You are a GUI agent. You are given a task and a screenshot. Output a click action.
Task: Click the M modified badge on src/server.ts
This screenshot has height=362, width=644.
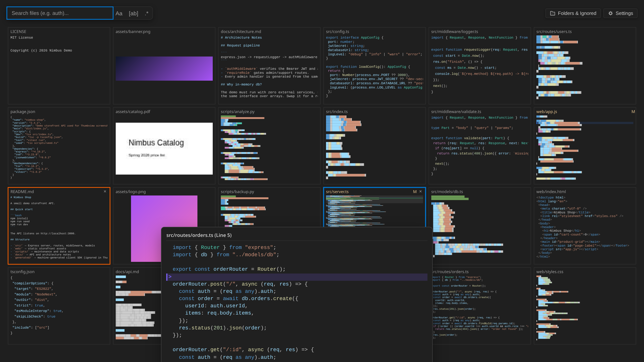(x=415, y=192)
